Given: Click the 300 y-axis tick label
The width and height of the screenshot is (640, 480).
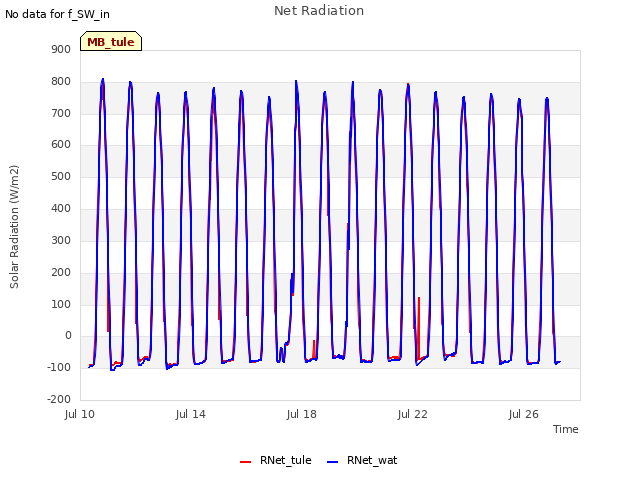Looking at the screenshot, I should click(61, 240).
